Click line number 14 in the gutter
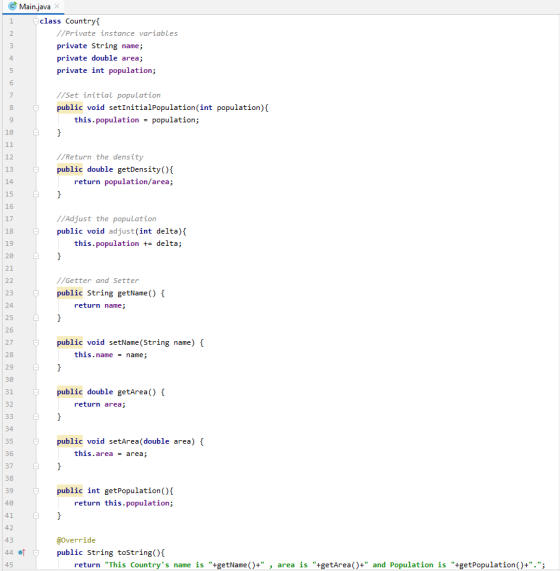The image size is (560, 571). (9, 182)
